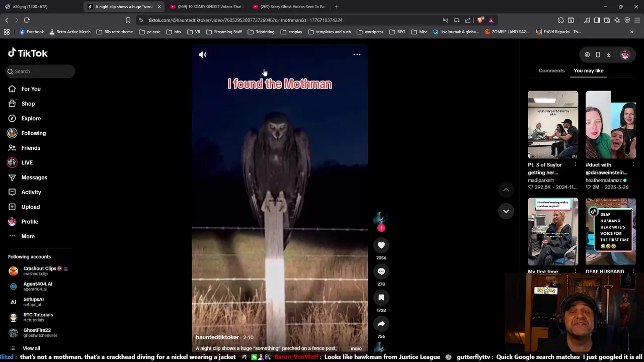Click the download app icon in the TikTok header
This screenshot has width=644, height=362.
(608, 55)
